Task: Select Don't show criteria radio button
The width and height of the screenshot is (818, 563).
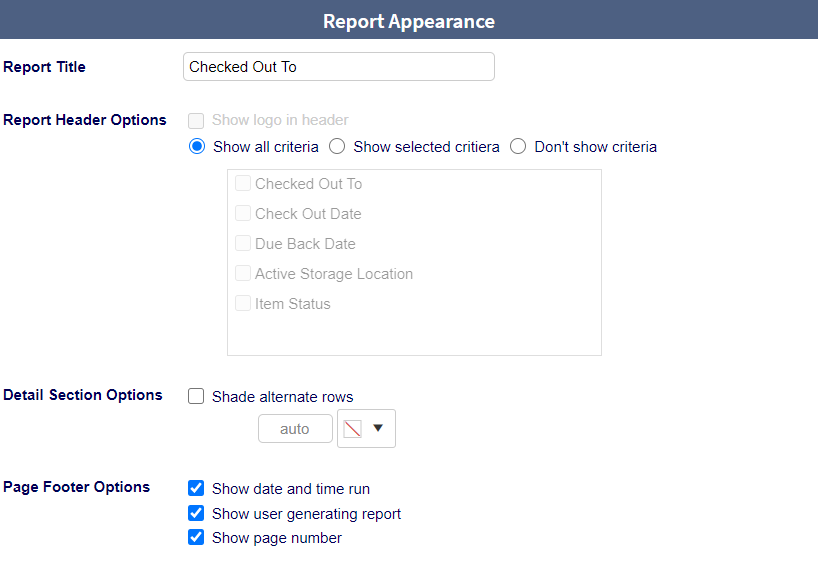Action: point(518,146)
